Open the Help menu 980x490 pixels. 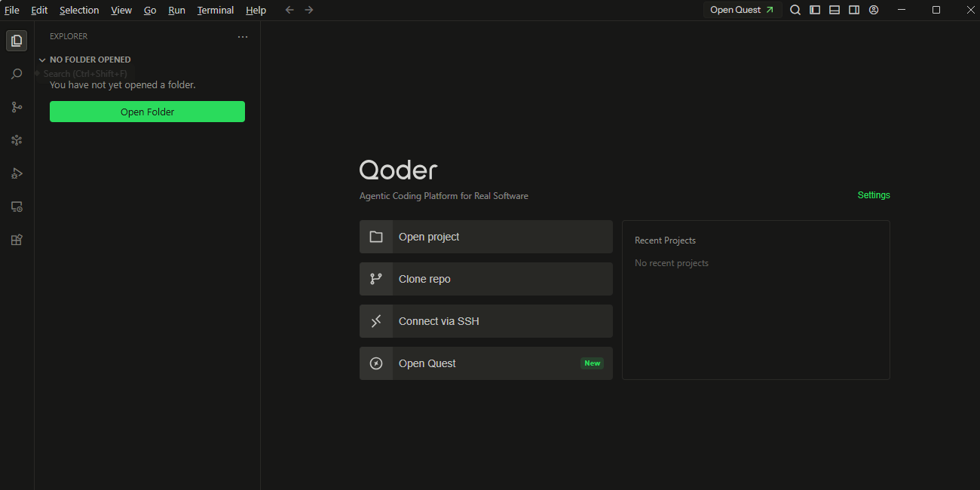(x=256, y=10)
